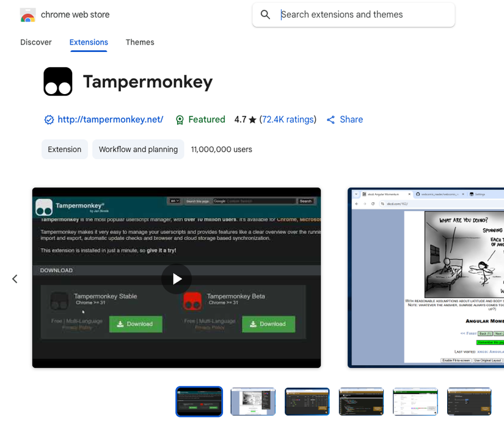Play the Tampermonkey preview video
Image resolution: width=504 pixels, height=432 pixels.
[x=177, y=279]
